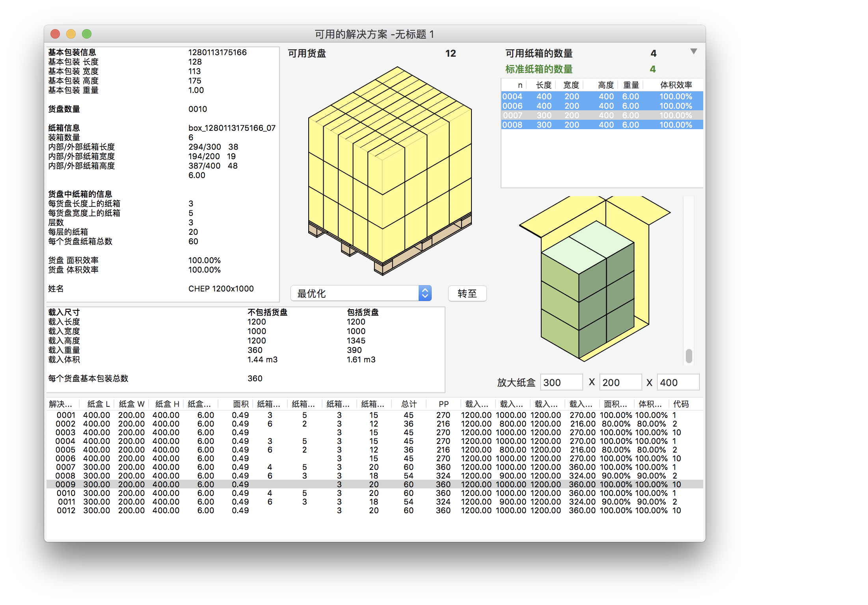Click the 1.61 m3 load volume value
Screen dimensions: 868x605
coord(361,360)
